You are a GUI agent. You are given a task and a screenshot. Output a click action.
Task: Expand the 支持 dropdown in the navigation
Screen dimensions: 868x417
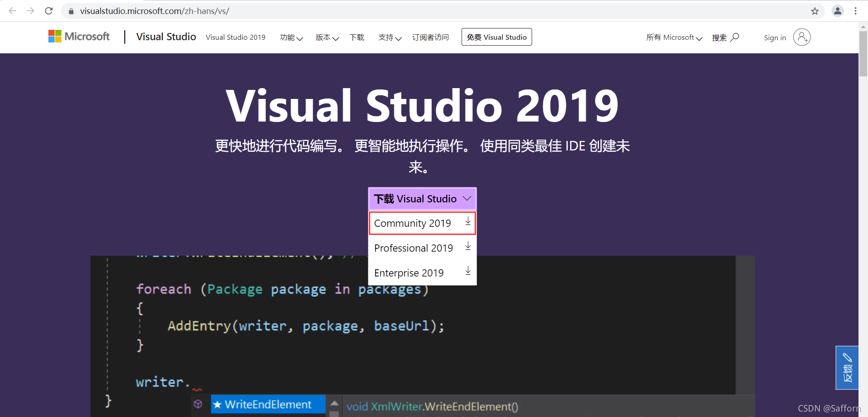390,37
